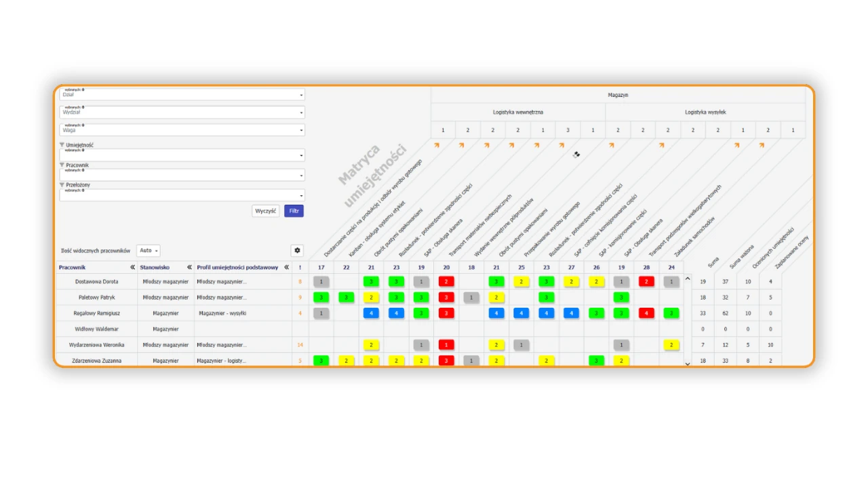Image resolution: width=868 pixels, height=488 pixels.
Task: Expand the Dział dropdown
Action: tap(182, 95)
